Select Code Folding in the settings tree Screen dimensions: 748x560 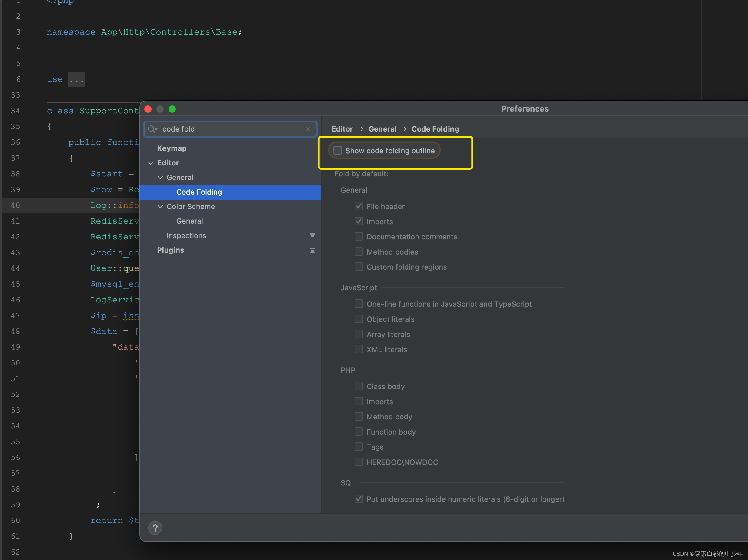point(199,192)
